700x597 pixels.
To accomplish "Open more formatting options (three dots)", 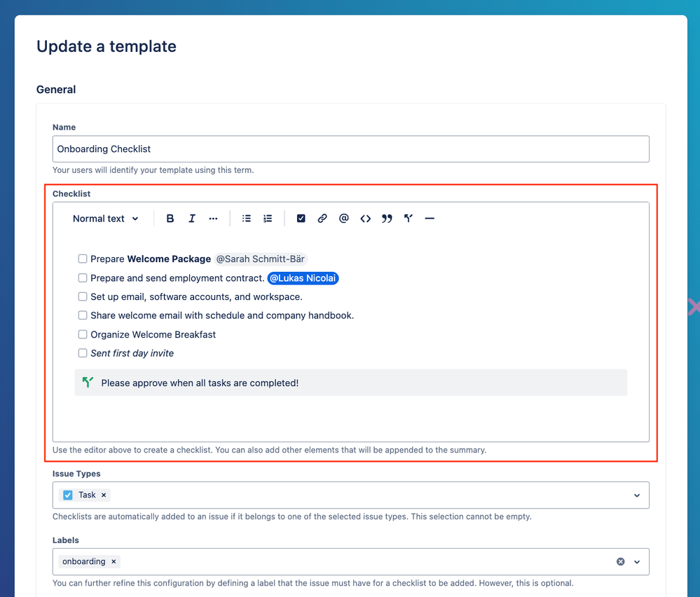I will pyautogui.click(x=213, y=219).
